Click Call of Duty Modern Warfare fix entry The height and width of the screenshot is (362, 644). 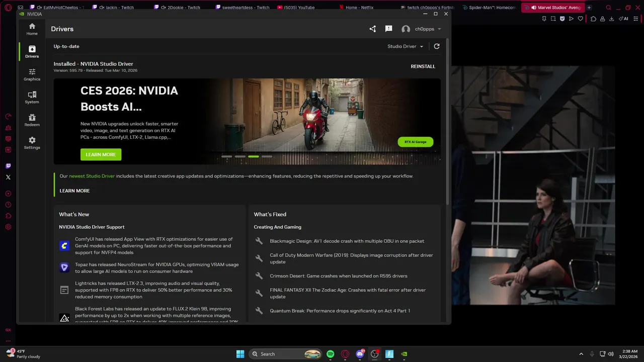point(351,258)
